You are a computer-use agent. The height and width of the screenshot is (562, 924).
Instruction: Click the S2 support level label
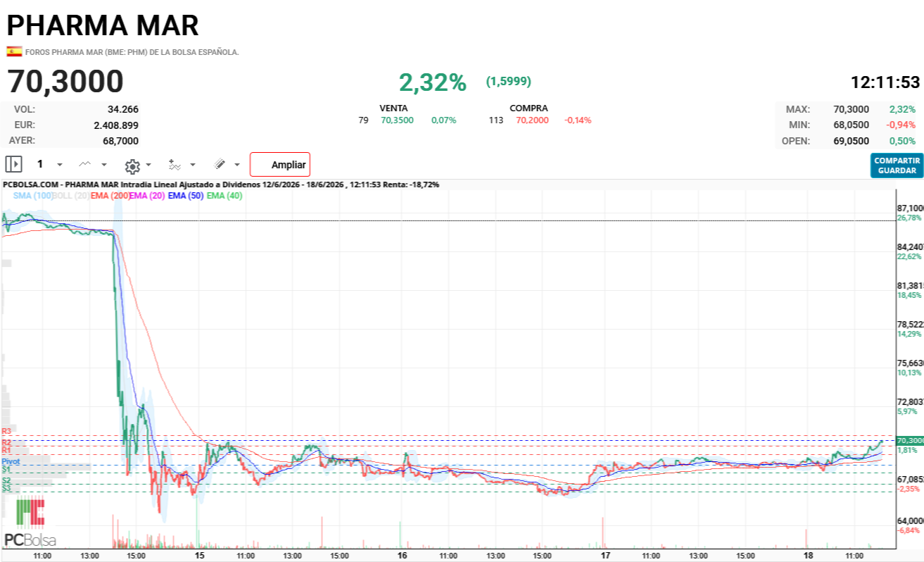tap(6, 480)
